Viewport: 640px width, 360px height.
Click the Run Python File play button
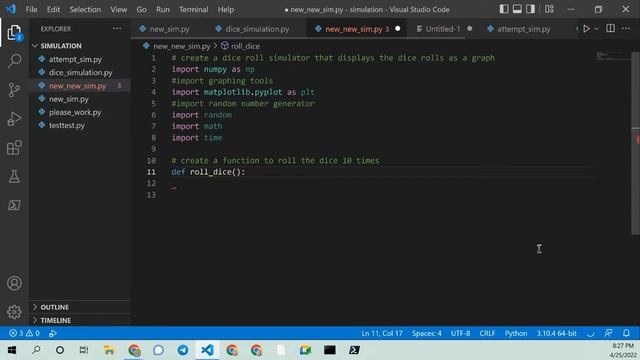pos(586,29)
